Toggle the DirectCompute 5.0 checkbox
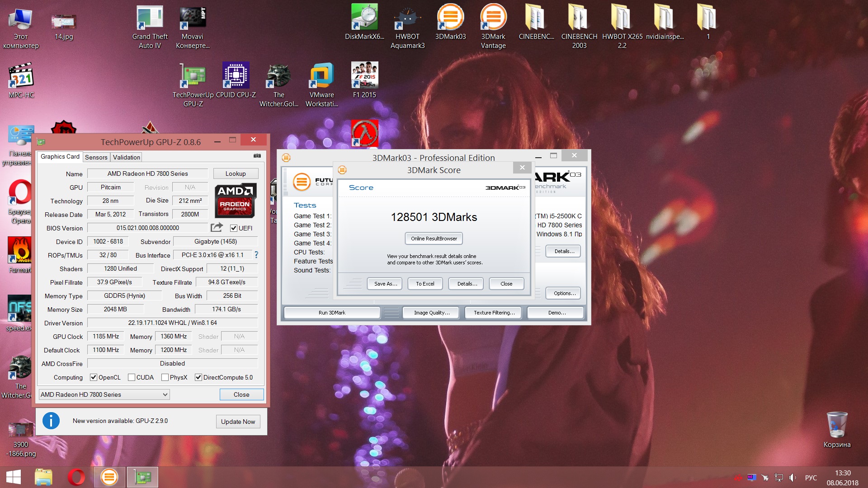This screenshot has height=488, width=868. click(x=198, y=377)
